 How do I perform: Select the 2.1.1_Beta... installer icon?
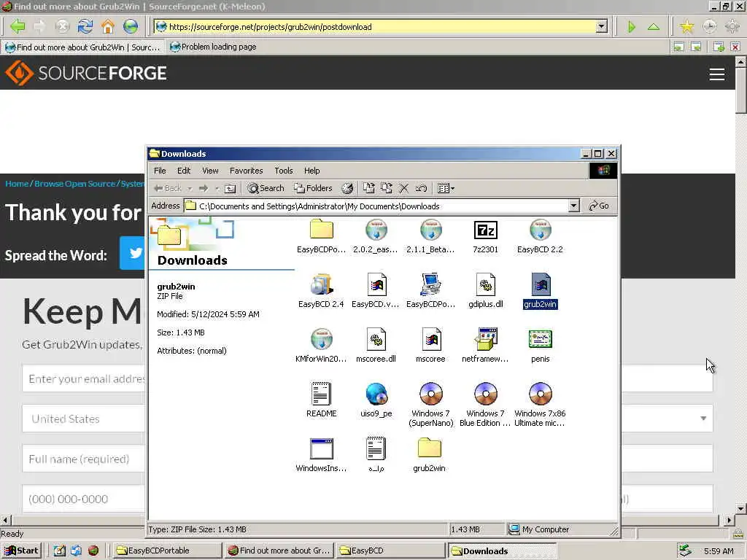click(x=430, y=230)
